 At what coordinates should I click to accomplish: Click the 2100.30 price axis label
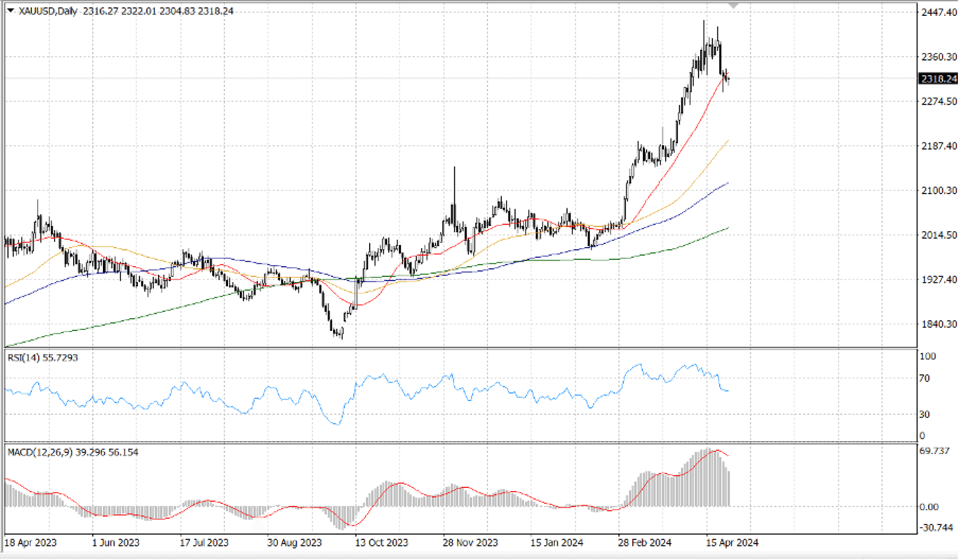coord(938,190)
